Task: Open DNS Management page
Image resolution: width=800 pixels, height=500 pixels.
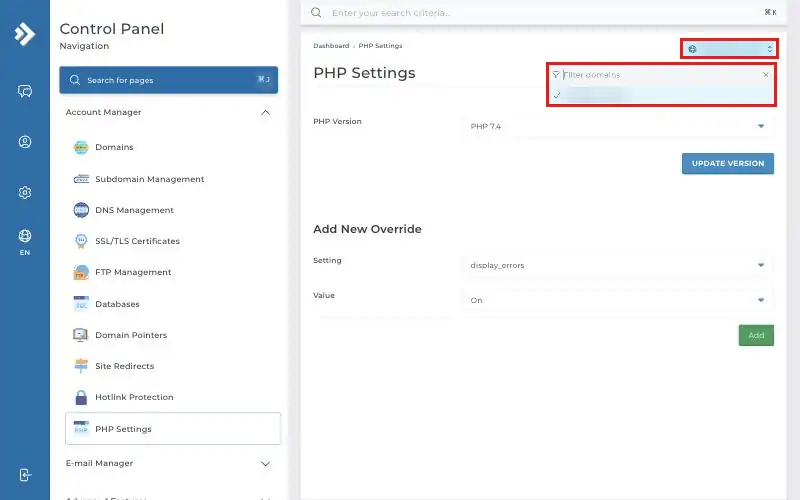Action: [134, 210]
